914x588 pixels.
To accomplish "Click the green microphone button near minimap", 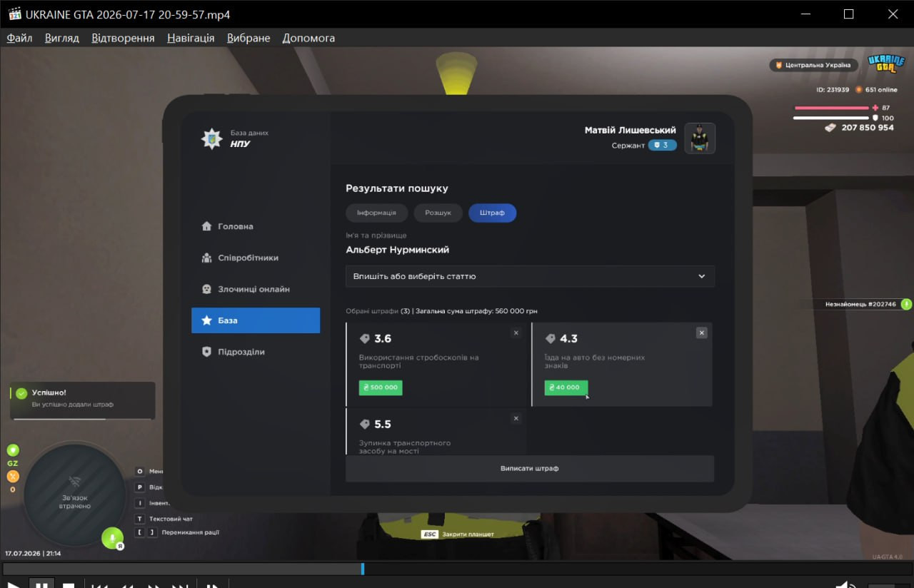I will tap(112, 538).
